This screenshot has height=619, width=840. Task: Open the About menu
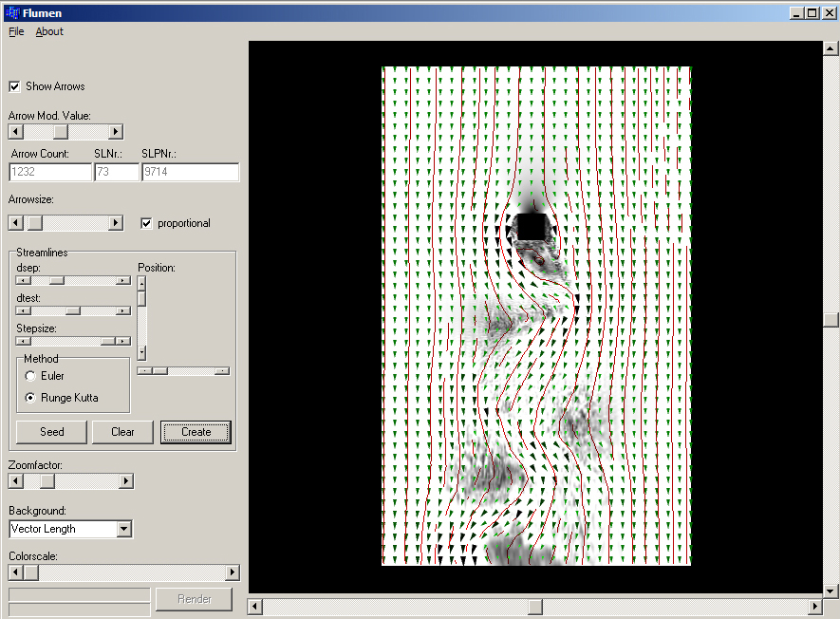coord(49,31)
